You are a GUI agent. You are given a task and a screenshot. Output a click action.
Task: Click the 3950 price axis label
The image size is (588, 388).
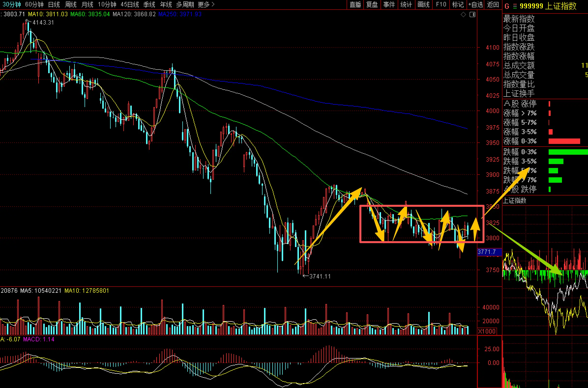[x=492, y=143]
